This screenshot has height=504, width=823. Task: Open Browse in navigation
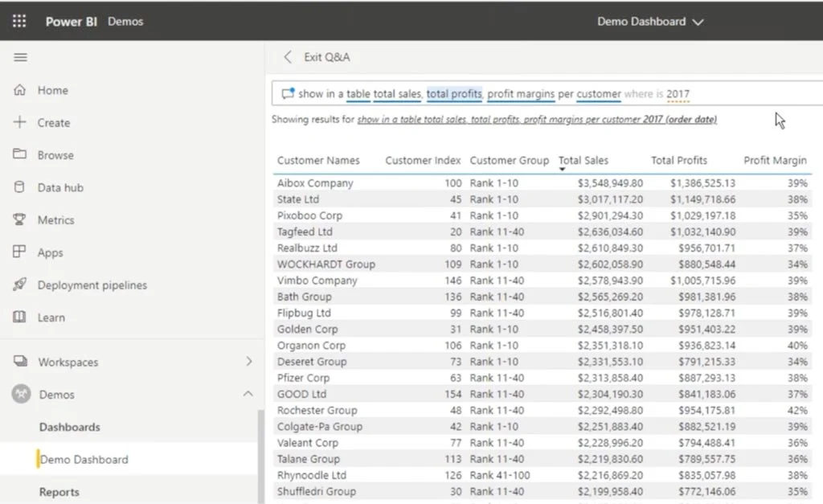pos(55,155)
